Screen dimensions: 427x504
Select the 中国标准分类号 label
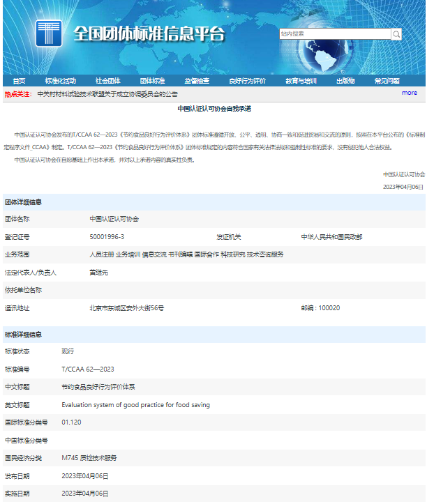[27, 441]
